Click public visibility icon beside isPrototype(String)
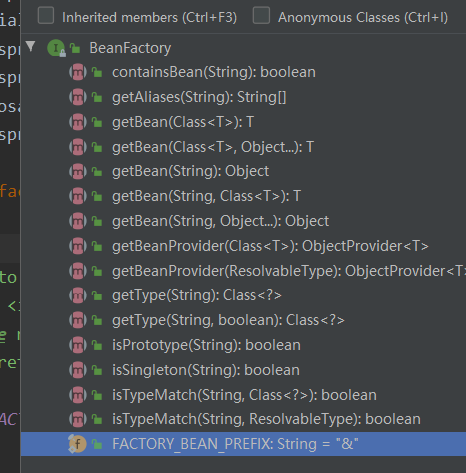The height and width of the screenshot is (473, 466). (97, 345)
